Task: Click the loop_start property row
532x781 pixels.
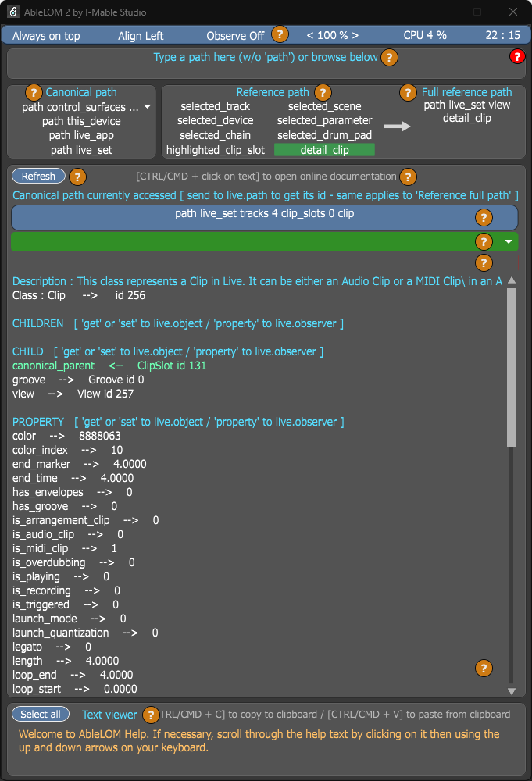Action: click(75, 689)
